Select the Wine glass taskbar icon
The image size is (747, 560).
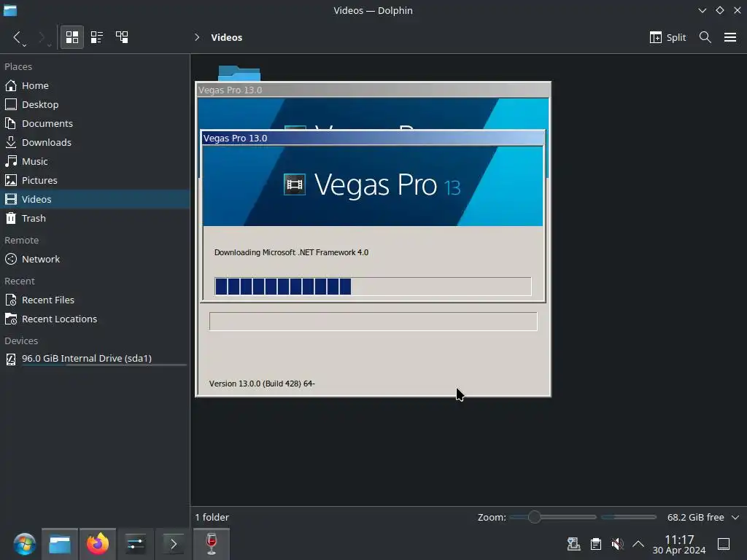tap(212, 544)
